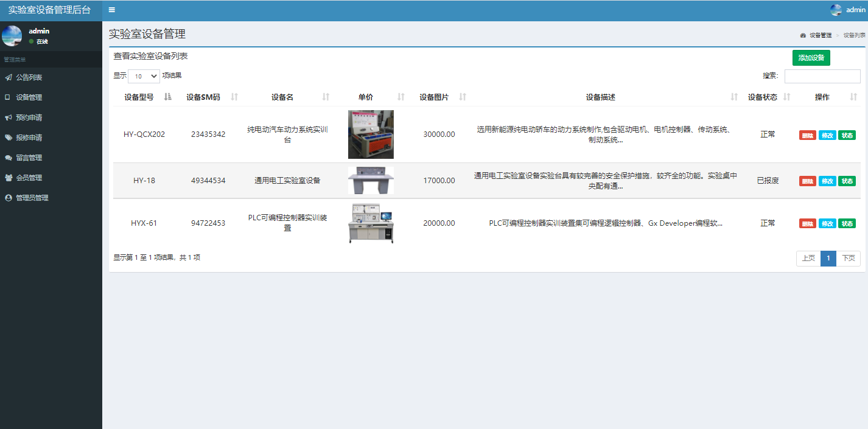Select the 公告列表 megaphone icon in sidebar

(x=8, y=77)
